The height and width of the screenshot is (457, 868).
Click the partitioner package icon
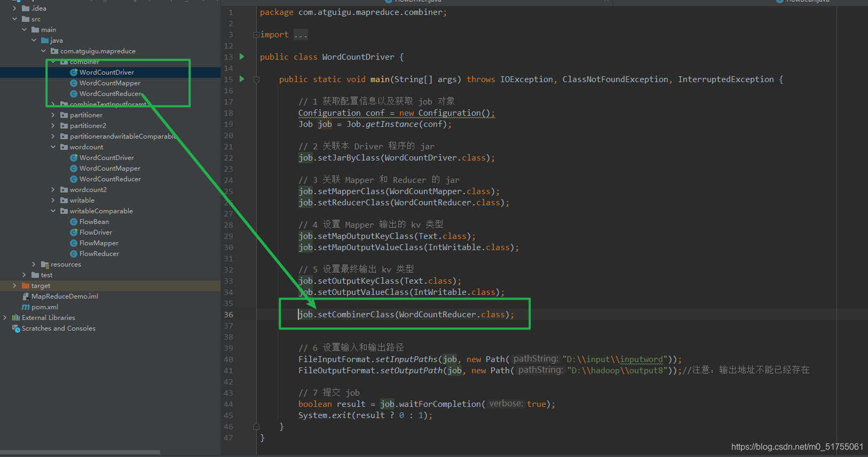[x=64, y=115]
